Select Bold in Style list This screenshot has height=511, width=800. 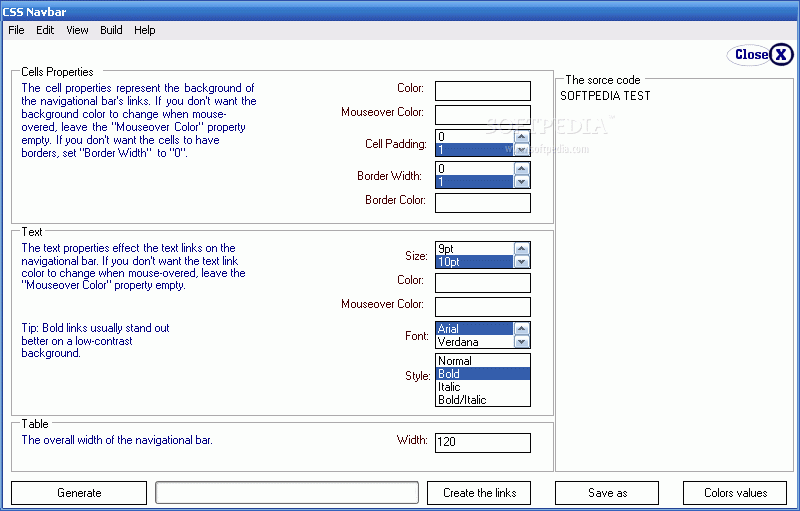483,374
